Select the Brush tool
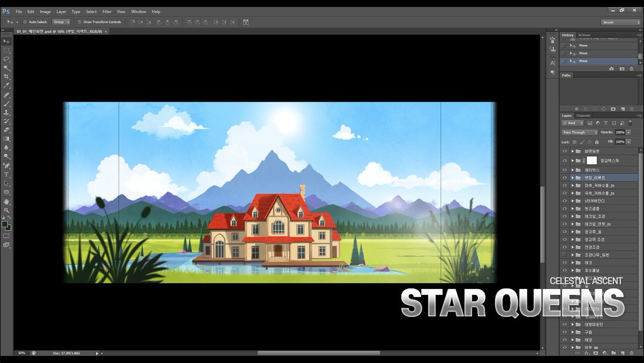644x363 pixels. pos(6,104)
